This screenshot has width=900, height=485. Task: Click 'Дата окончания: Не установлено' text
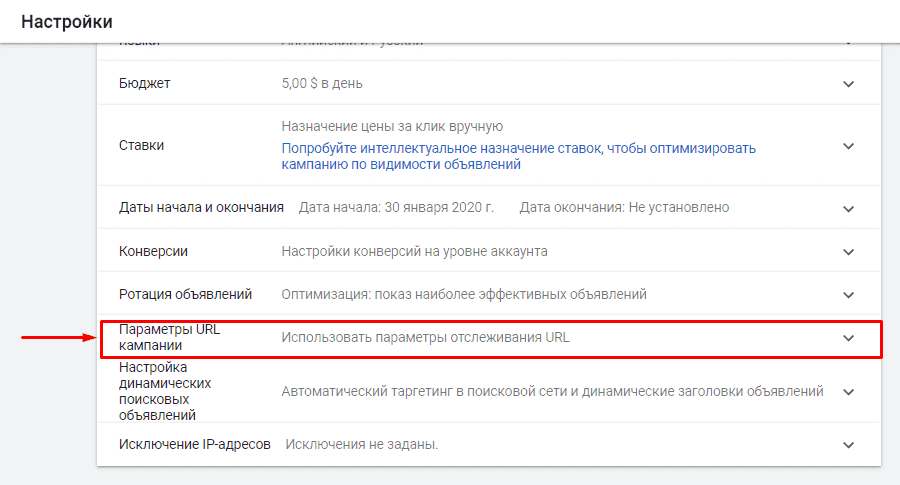(624, 208)
